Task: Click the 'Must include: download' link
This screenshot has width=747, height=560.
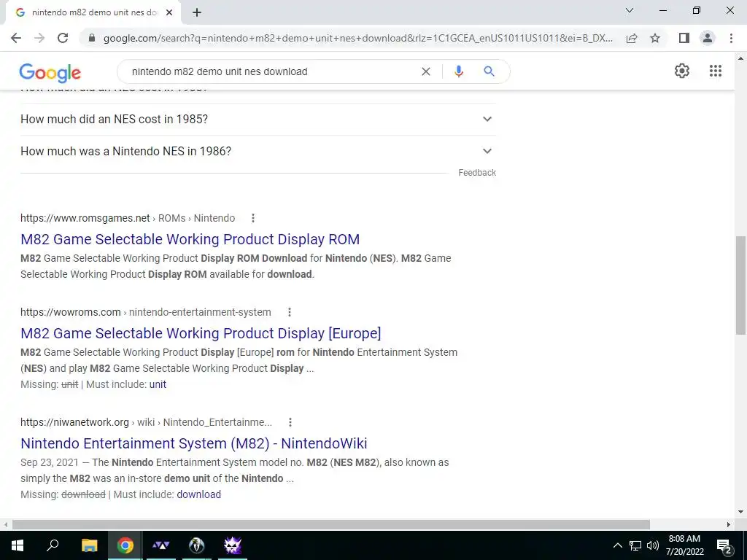Action: (x=198, y=494)
